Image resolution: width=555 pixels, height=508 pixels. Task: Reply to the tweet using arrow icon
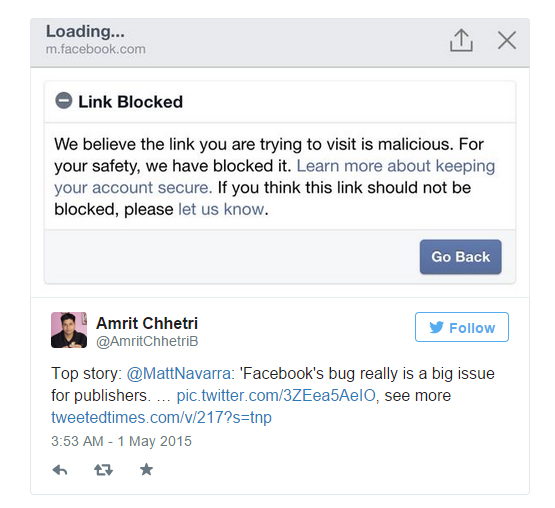tap(60, 470)
